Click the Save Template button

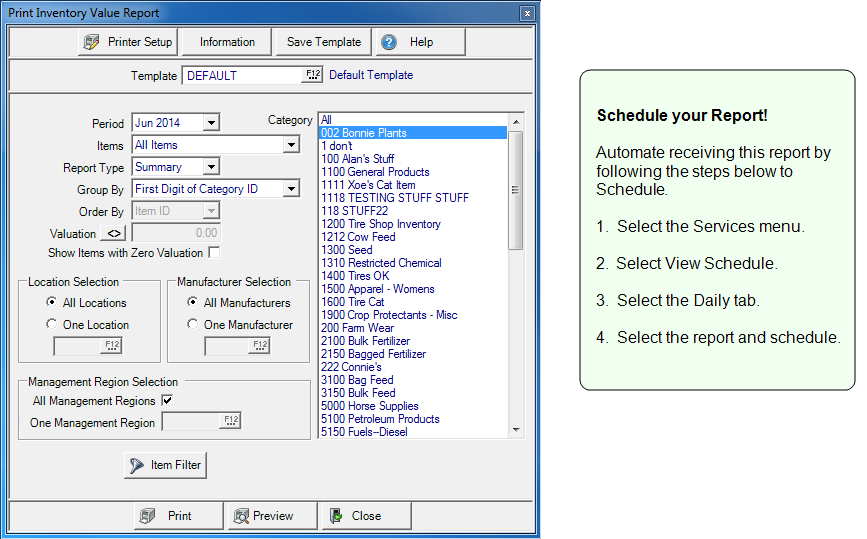[x=324, y=42]
